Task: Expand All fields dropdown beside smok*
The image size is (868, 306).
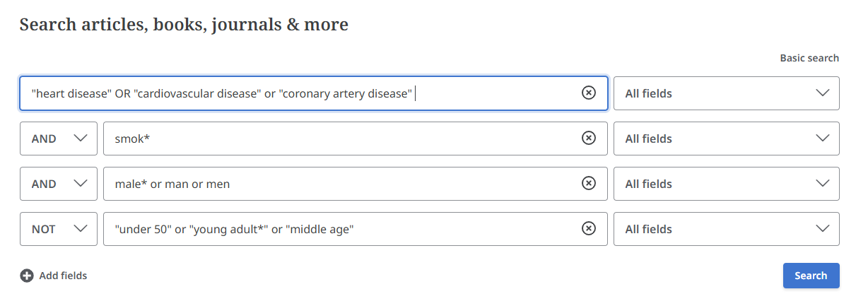Action: tap(727, 139)
